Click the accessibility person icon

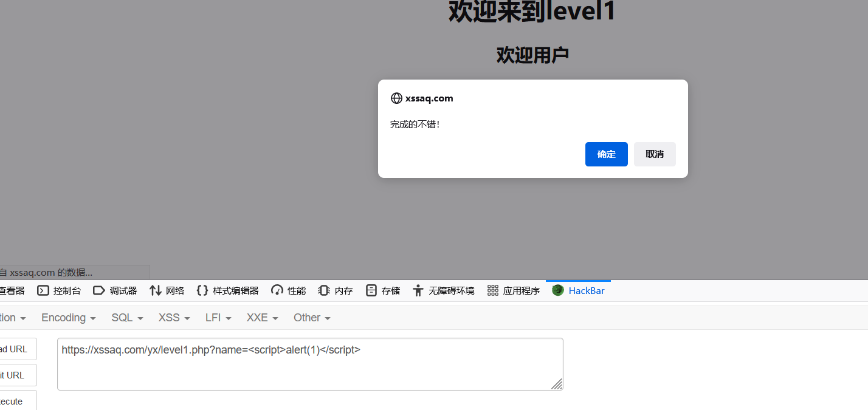pyautogui.click(x=418, y=290)
